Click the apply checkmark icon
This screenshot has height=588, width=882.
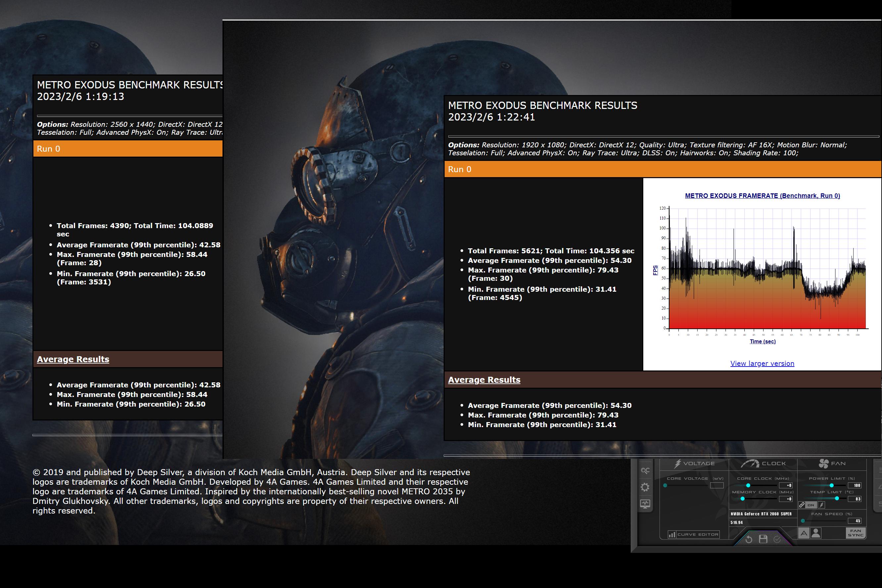(777, 539)
